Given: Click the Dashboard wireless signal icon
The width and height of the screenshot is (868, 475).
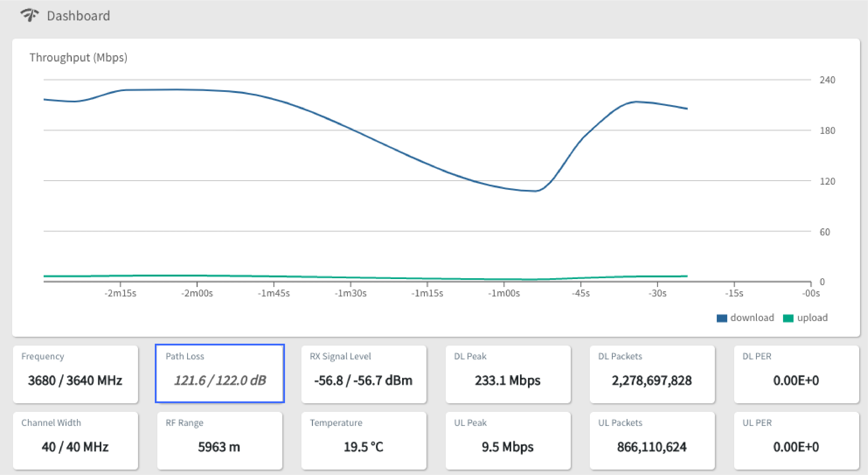Looking at the screenshot, I should [30, 15].
